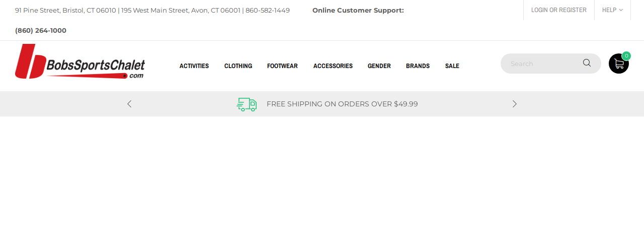
Task: Show previous promo banner message
Action: 129,104
